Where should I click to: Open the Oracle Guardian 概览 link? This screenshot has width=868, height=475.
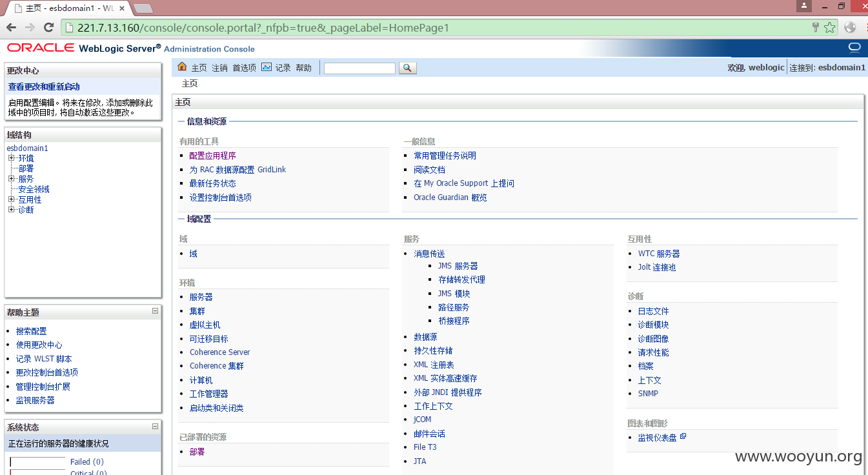click(x=450, y=197)
